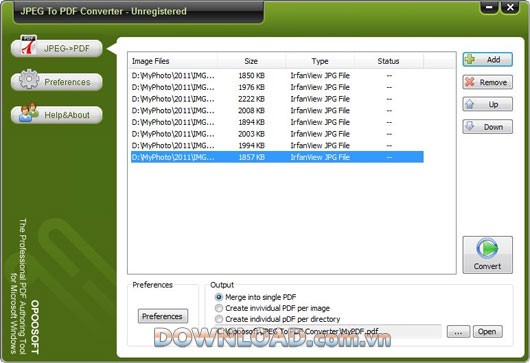Click the Open output button

pyautogui.click(x=487, y=332)
